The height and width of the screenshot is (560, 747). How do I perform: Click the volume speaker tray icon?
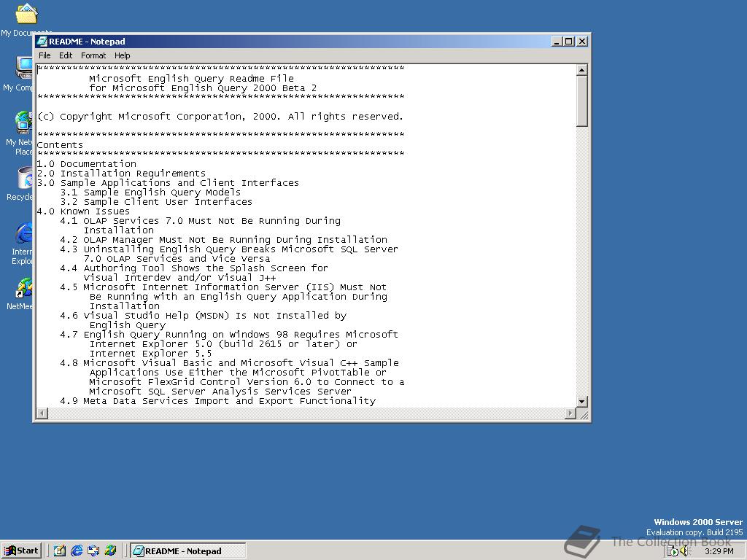click(684, 551)
